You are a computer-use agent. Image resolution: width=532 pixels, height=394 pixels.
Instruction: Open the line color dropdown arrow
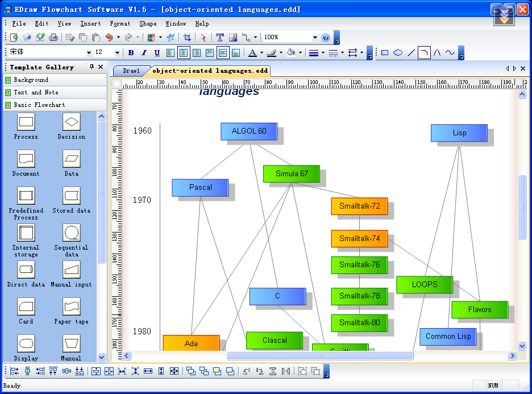pyautogui.click(x=281, y=53)
